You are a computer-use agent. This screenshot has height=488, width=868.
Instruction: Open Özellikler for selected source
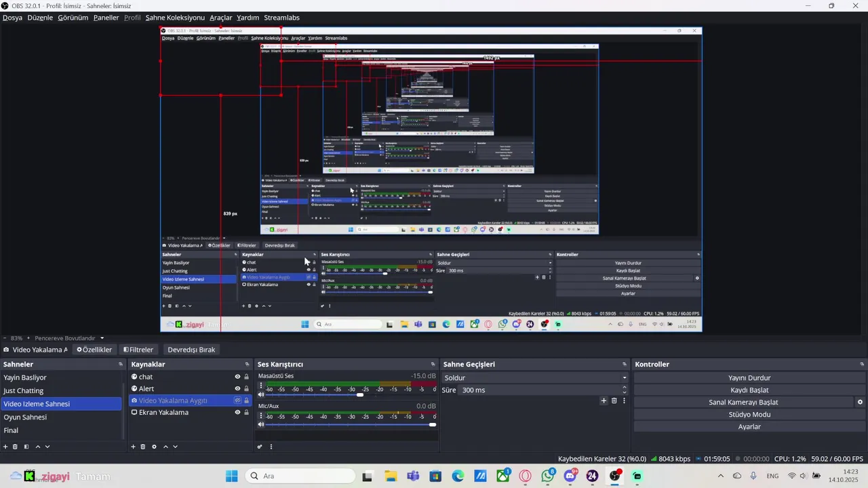pos(94,350)
